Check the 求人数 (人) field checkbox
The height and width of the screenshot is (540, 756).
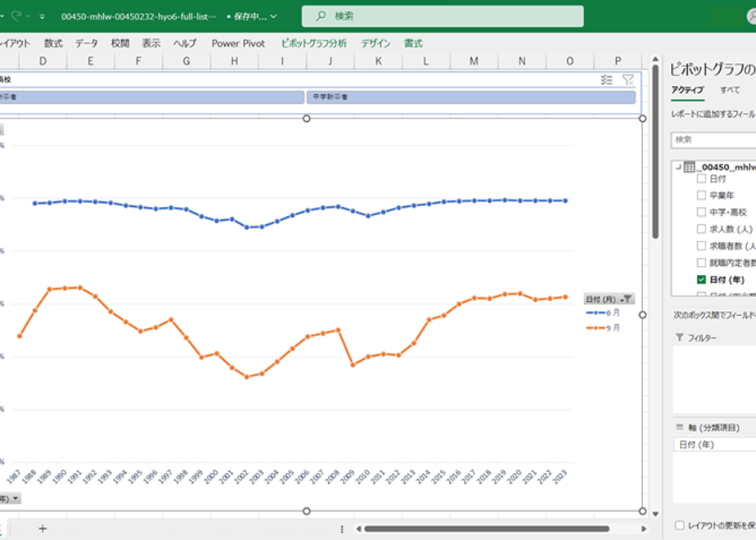pyautogui.click(x=701, y=229)
